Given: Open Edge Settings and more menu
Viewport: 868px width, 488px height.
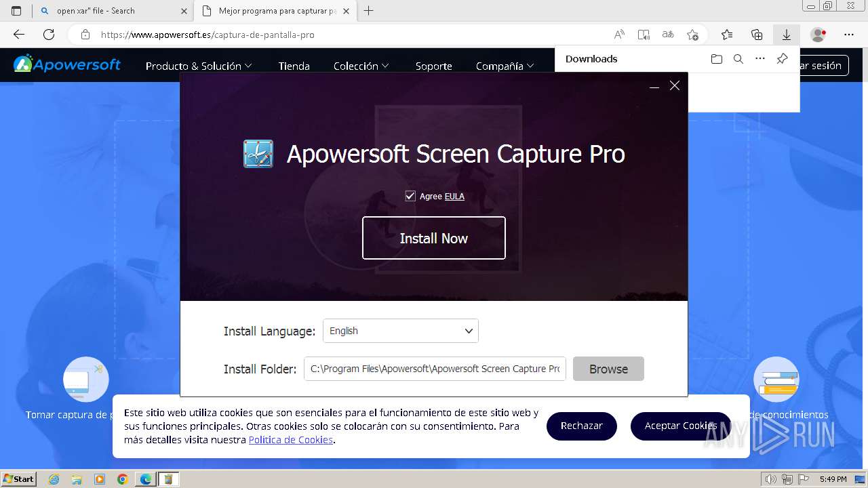Looking at the screenshot, I should [849, 35].
